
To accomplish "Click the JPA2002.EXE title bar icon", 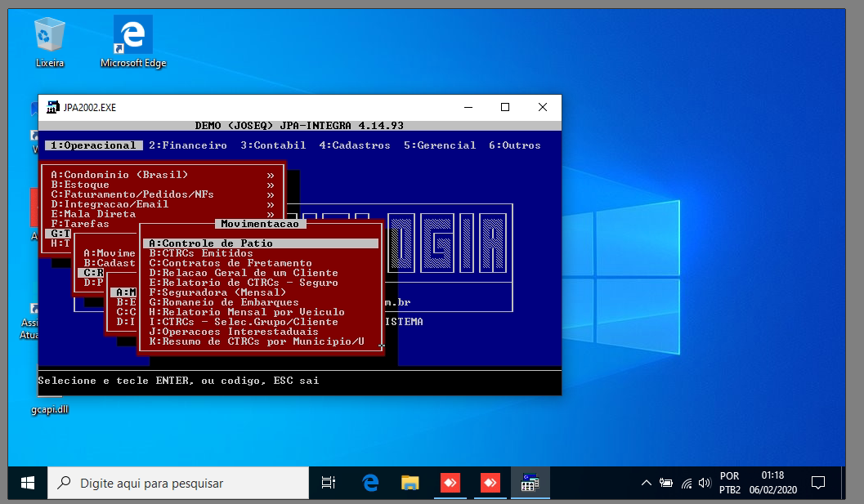I will point(53,107).
